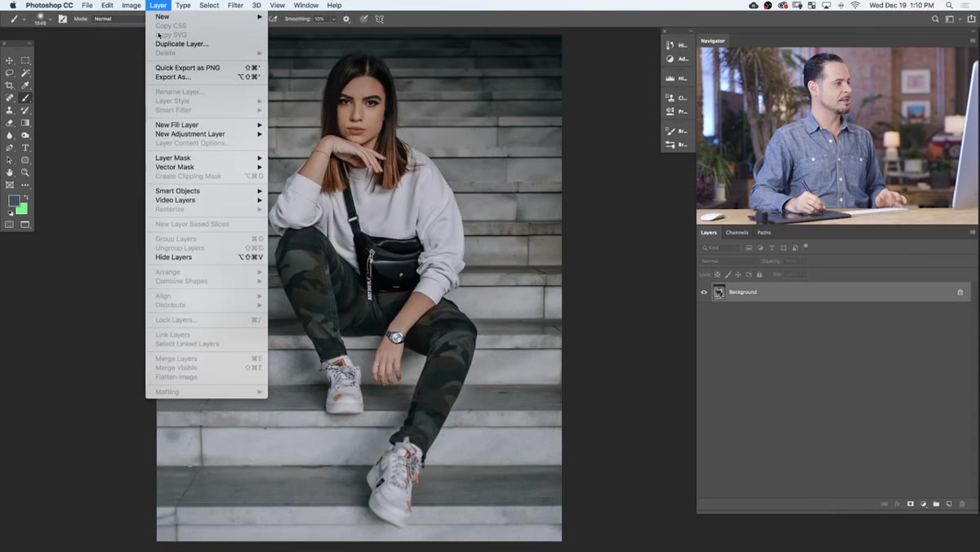Viewport: 980px width, 552px height.
Task: Select the Spot Healing Brush tool
Action: point(10,98)
